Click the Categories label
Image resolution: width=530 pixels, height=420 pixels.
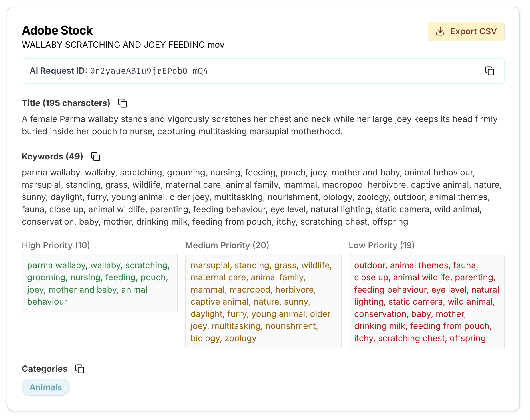pyautogui.click(x=45, y=369)
